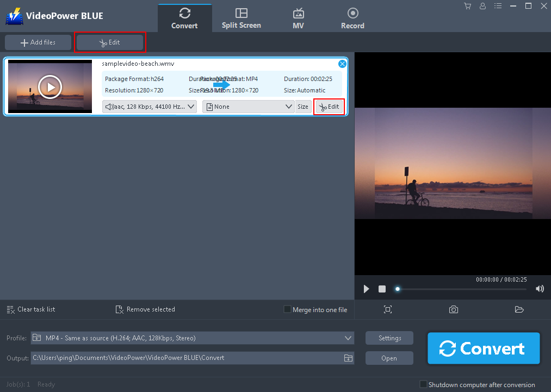Open the audio track dropdown

[x=149, y=107]
